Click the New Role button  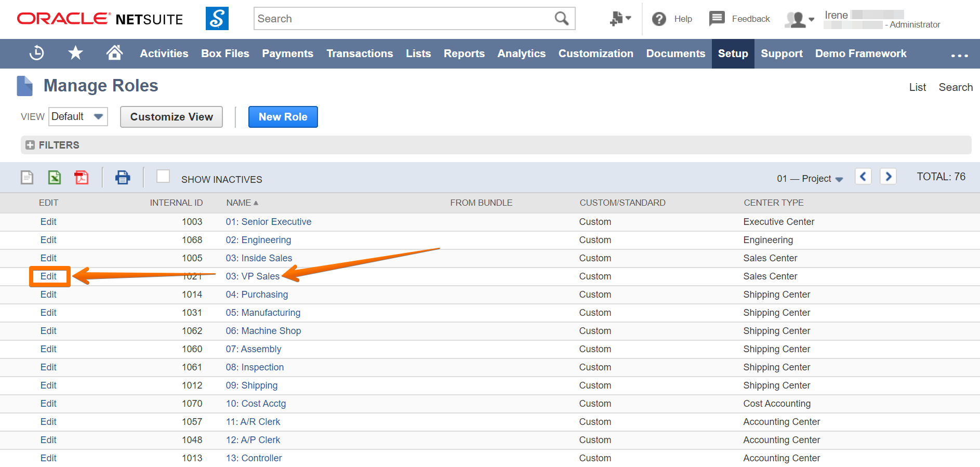[283, 117]
